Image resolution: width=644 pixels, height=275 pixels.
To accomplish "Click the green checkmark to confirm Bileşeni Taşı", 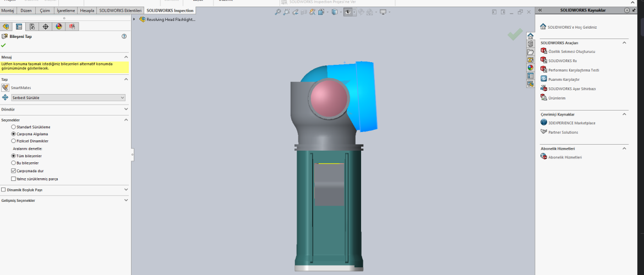I will (4, 45).
